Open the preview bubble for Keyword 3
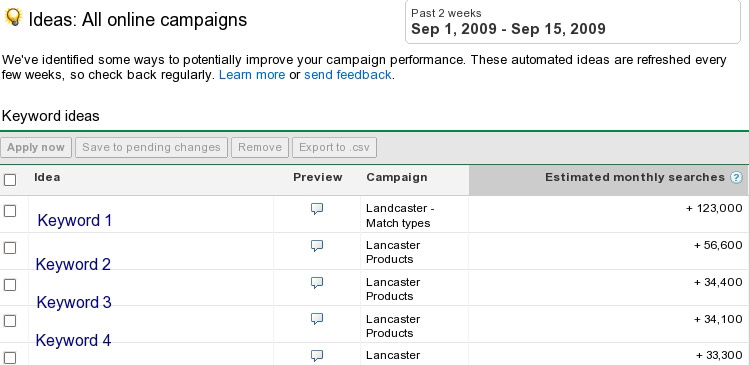 (317, 283)
